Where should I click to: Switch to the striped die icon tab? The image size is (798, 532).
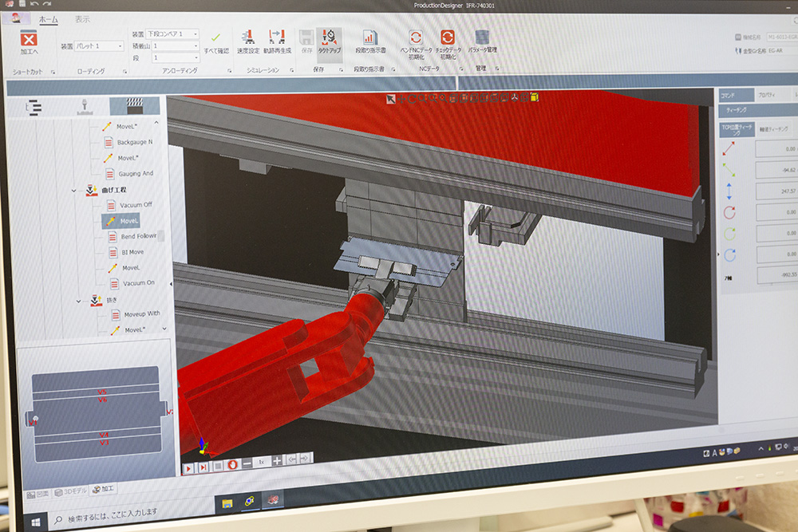pyautogui.click(x=135, y=106)
